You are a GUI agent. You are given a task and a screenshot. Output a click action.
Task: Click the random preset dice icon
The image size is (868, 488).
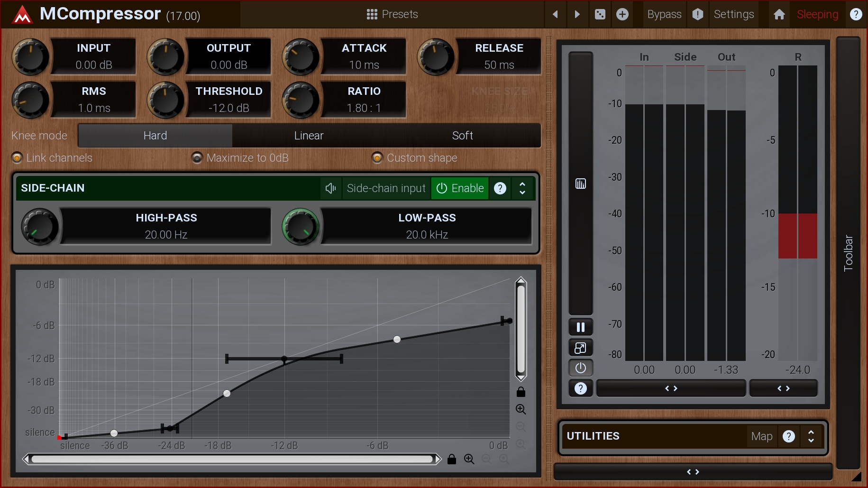coord(600,14)
